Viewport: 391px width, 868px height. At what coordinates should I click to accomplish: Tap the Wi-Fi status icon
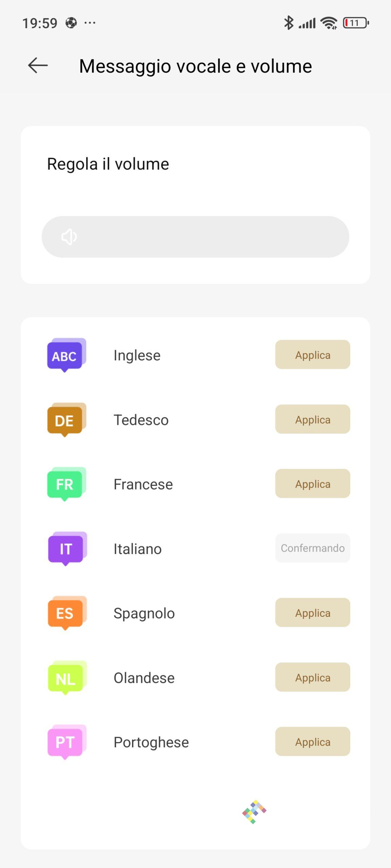point(329,23)
